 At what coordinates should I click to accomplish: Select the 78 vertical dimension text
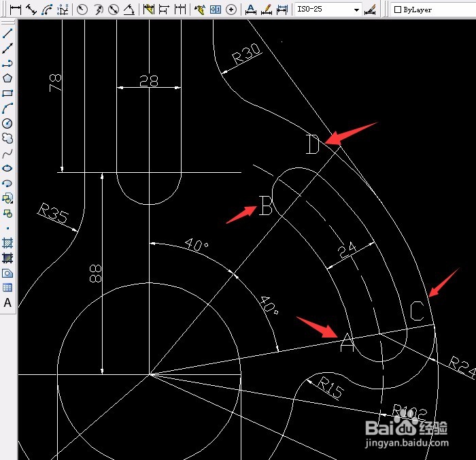[55, 82]
